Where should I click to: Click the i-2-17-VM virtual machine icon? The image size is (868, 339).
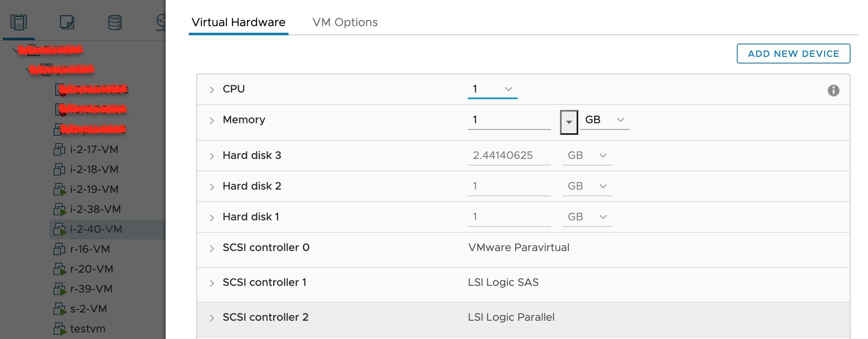tap(59, 149)
